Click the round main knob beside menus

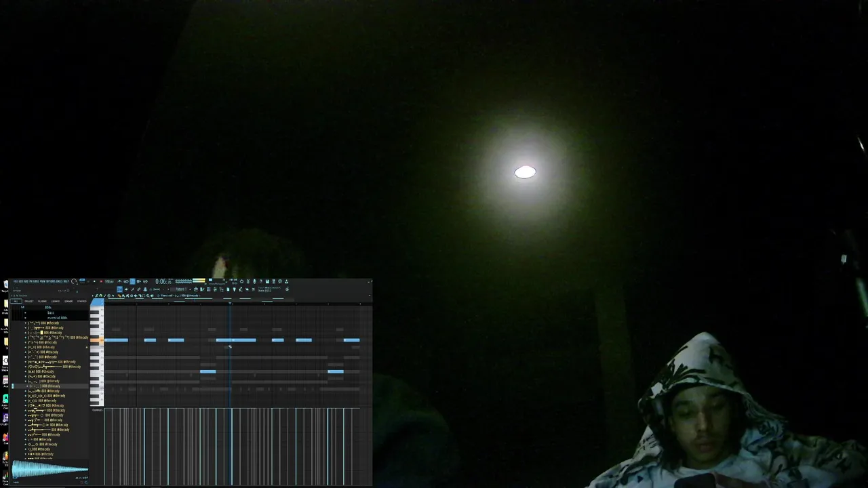point(74,281)
